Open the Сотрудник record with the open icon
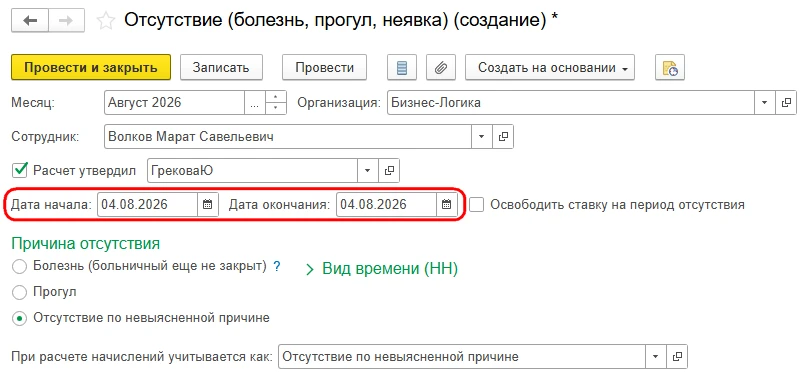Viewport: 802px width, 375px height. [x=503, y=137]
